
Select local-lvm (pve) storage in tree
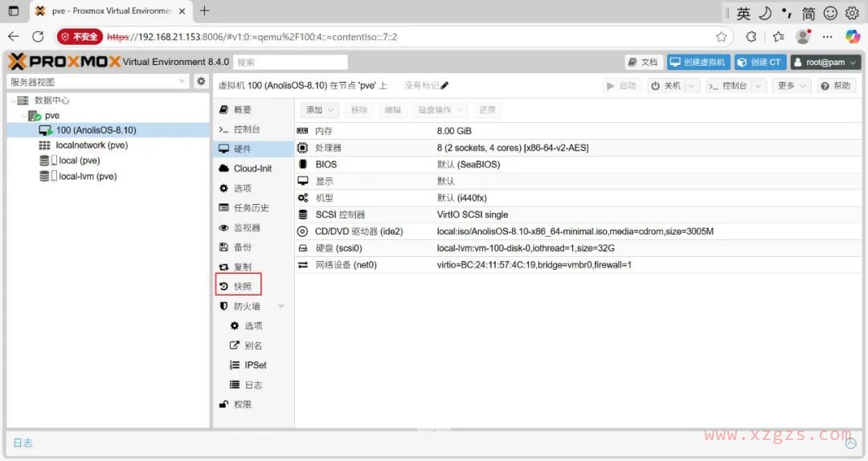click(x=87, y=176)
